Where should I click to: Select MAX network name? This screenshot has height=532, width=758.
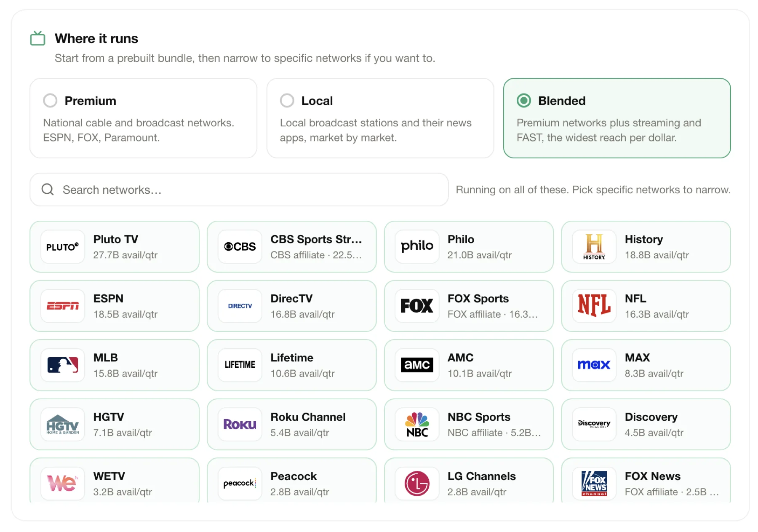(x=637, y=358)
